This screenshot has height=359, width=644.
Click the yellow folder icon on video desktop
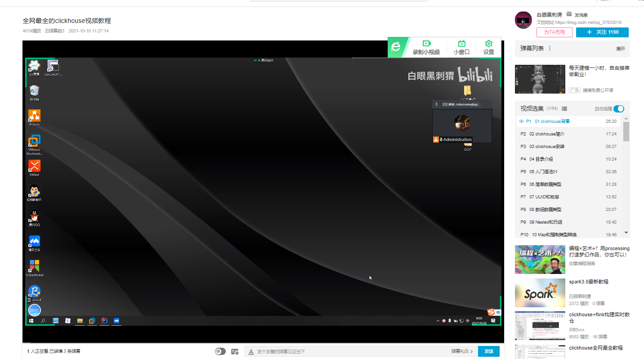467,90
